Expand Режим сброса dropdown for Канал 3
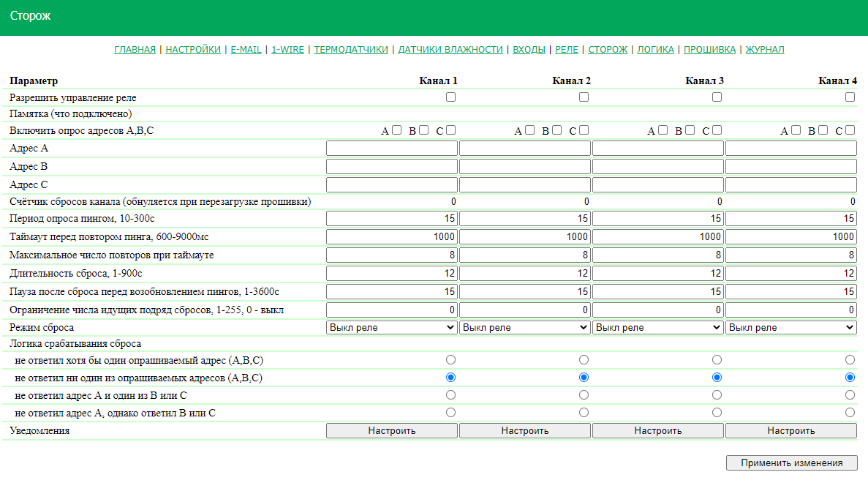 tap(657, 328)
